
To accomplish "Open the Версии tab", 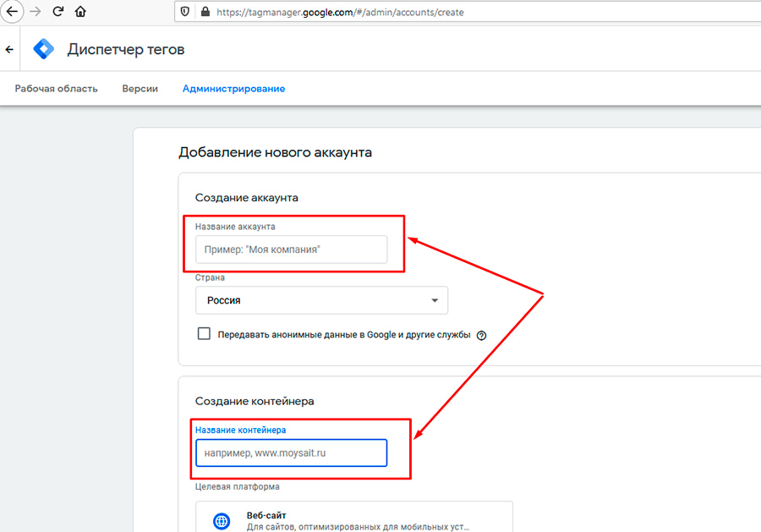I will tap(140, 88).
